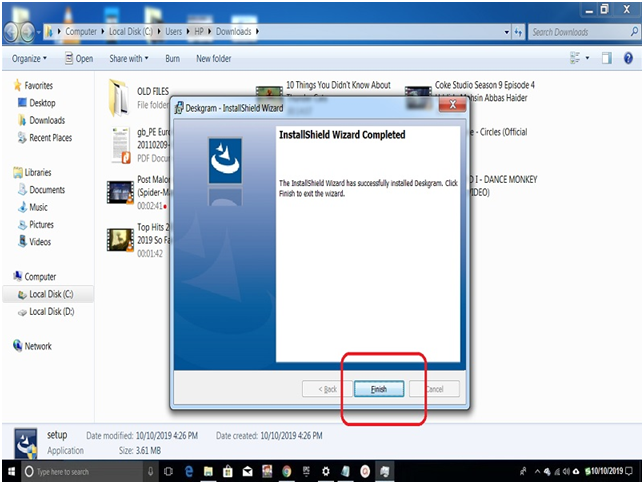Show hidden tray icons chevron
644x484 pixels.
pyautogui.click(x=537, y=471)
